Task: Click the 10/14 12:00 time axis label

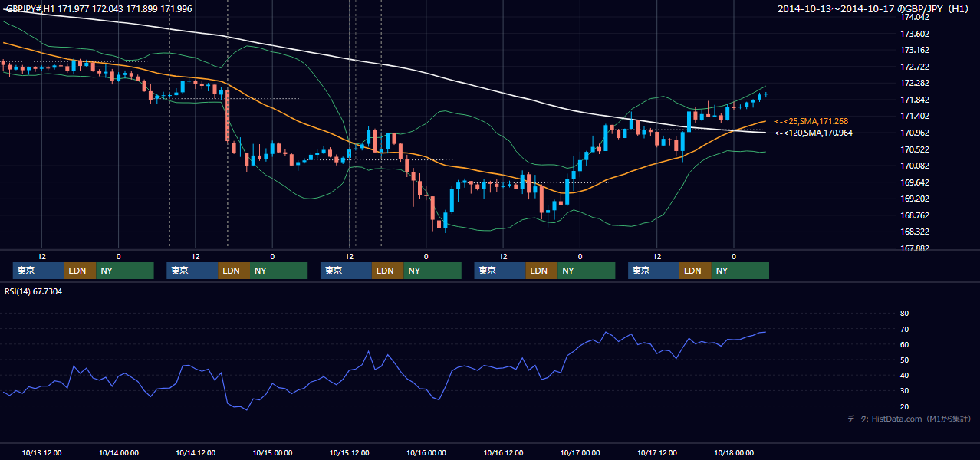Action: 196,452
